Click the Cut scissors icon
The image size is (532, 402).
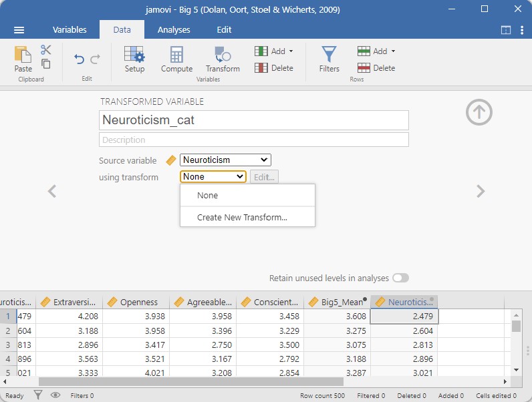[46, 50]
